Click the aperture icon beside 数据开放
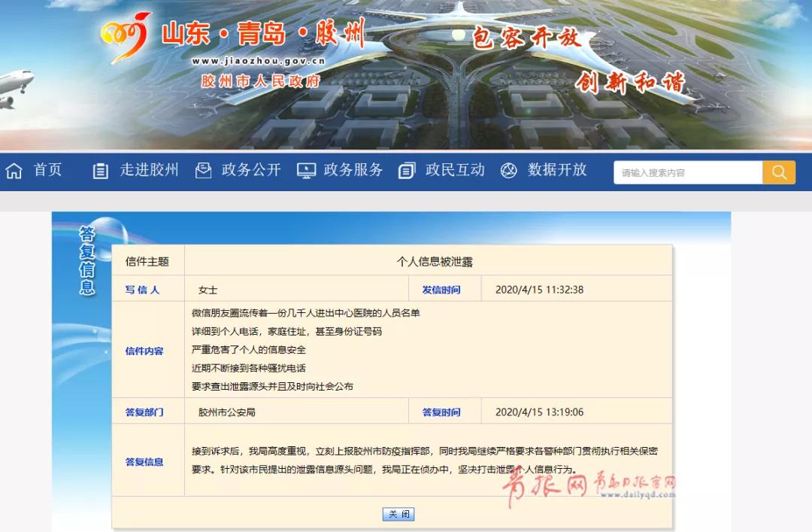Viewport: 812px width, 532px height. tap(509, 171)
